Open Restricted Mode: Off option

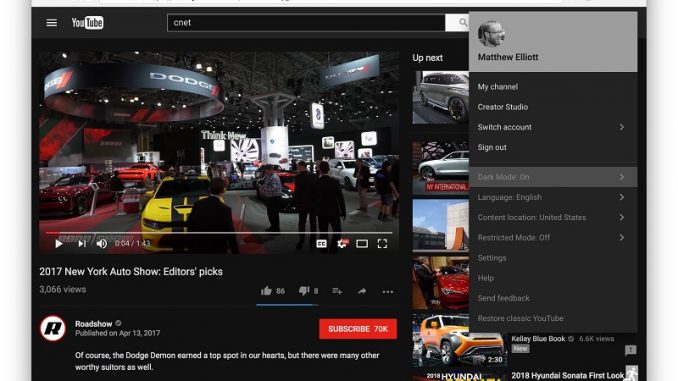tap(553, 237)
